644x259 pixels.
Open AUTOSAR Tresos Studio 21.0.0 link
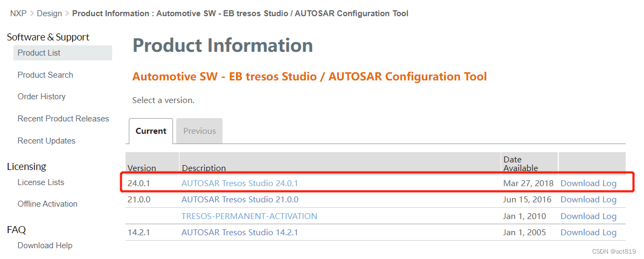[240, 200]
